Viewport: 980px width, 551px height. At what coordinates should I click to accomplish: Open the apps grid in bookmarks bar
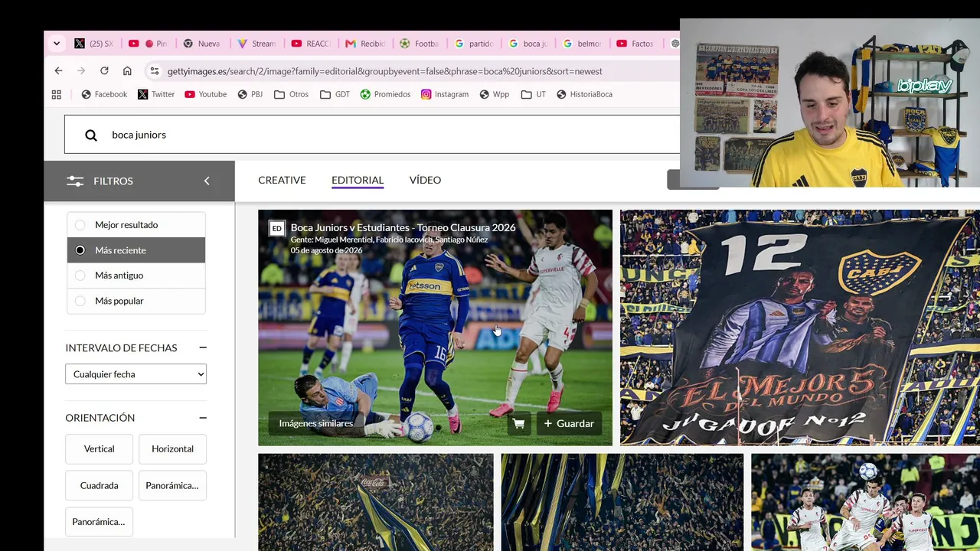point(57,94)
